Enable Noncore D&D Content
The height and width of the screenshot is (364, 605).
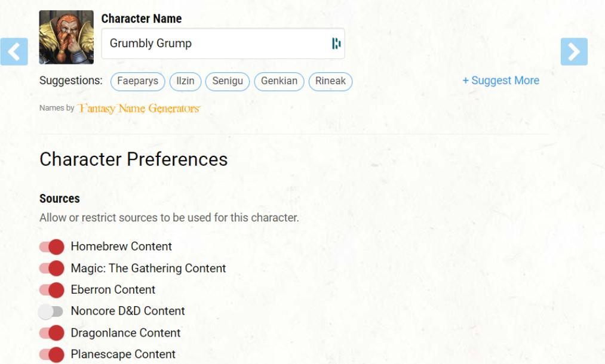pyautogui.click(x=51, y=311)
